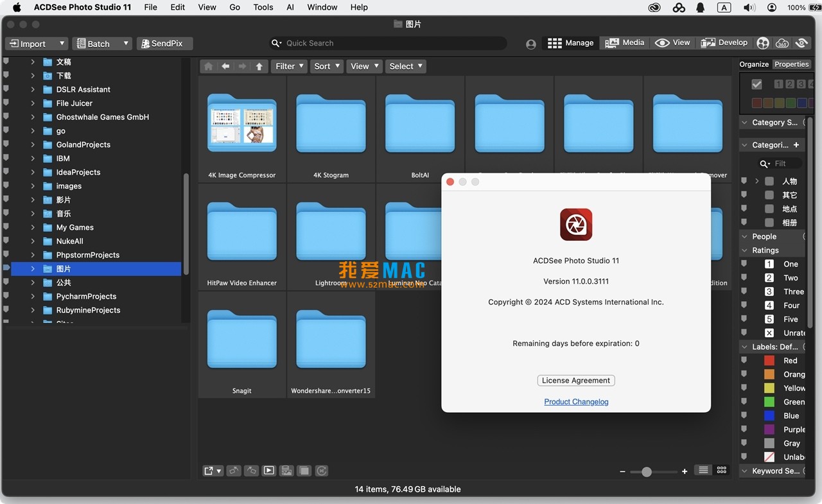Open the Select dropdown
The height and width of the screenshot is (504, 822).
[x=405, y=66]
